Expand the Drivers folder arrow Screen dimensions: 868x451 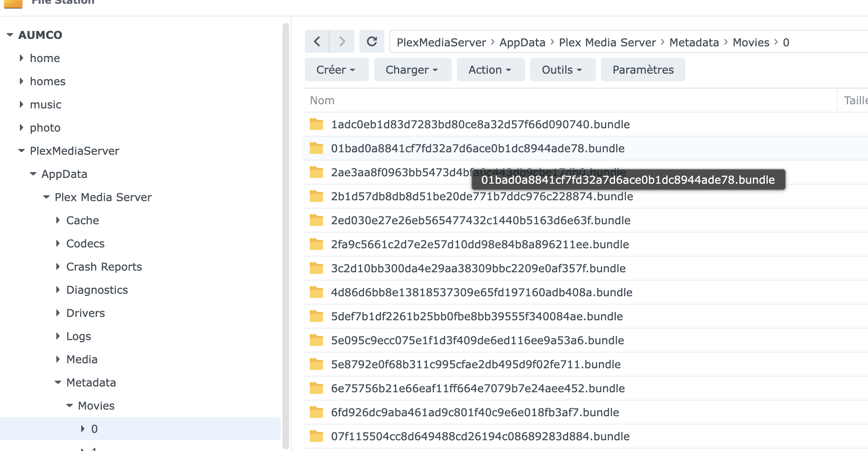[58, 313]
